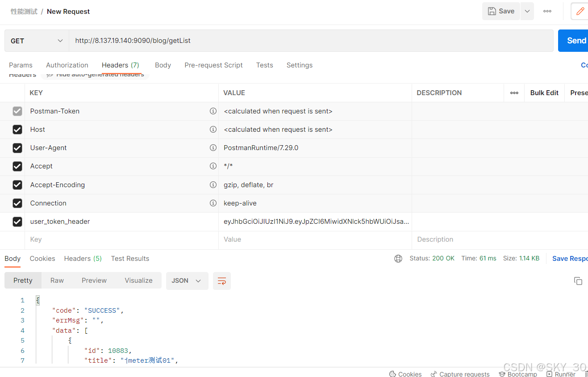Switch to the Visualize response view
The height and width of the screenshot is (377, 588).
[x=138, y=281]
